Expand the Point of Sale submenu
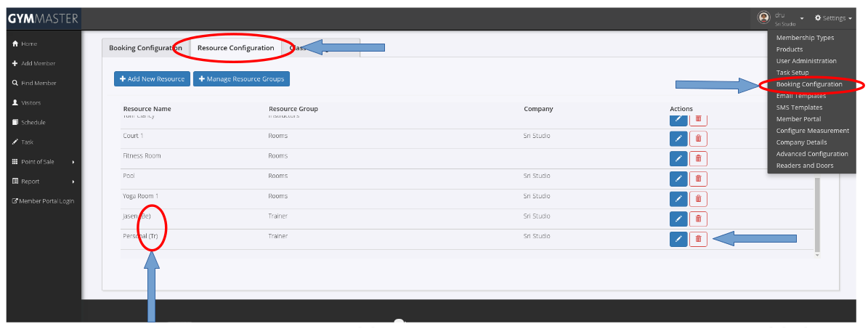 coord(44,162)
